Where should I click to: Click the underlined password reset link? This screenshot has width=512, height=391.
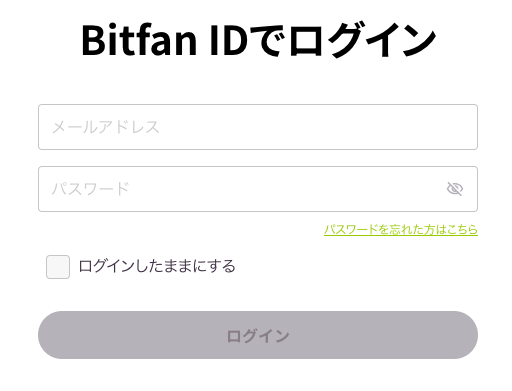pyautogui.click(x=401, y=230)
